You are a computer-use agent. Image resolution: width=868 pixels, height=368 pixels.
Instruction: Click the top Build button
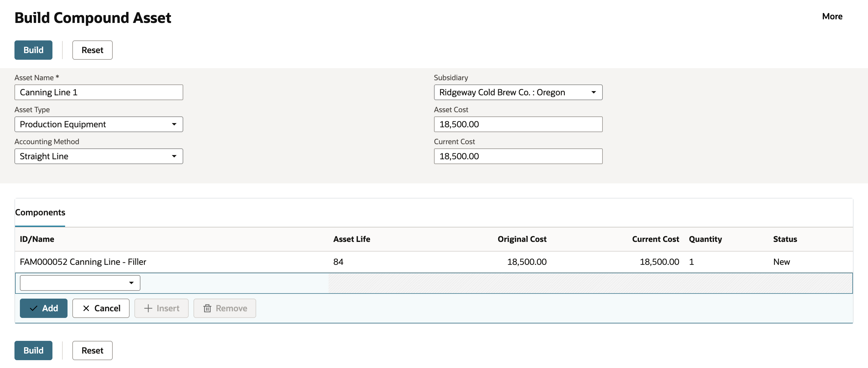(33, 50)
